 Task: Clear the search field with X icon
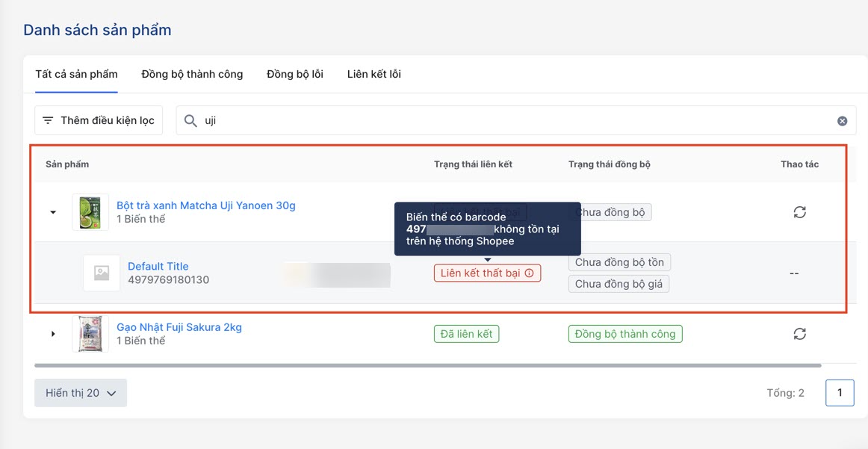(x=842, y=121)
